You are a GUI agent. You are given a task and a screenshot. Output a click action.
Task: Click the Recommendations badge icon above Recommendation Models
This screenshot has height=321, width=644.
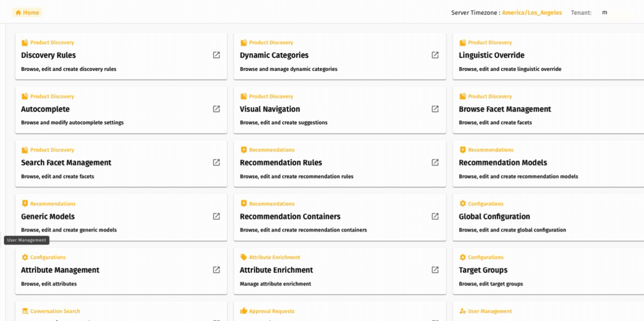tap(463, 150)
